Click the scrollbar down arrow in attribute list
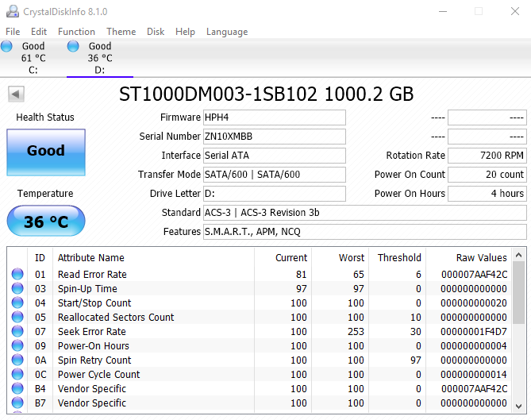Image resolution: width=531 pixels, height=420 pixels. [x=518, y=407]
